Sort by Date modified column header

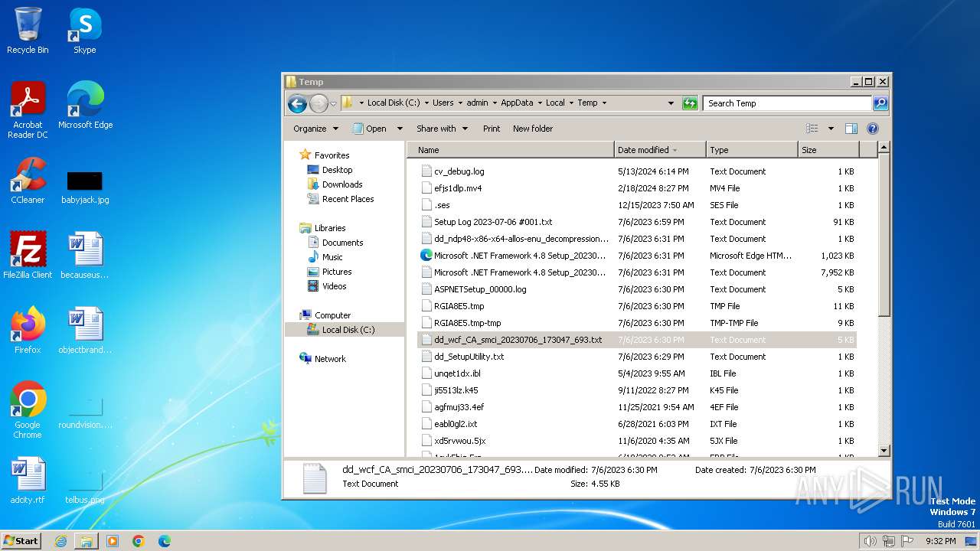click(x=660, y=150)
